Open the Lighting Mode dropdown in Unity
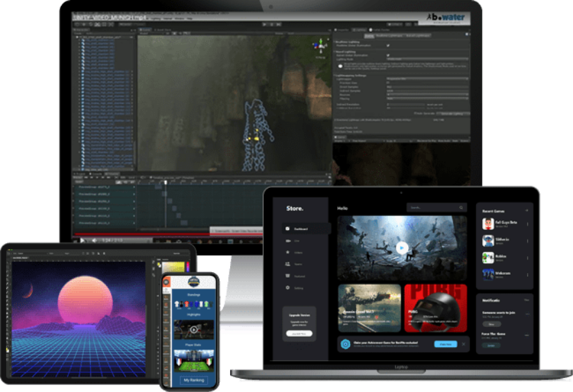573x392 pixels. point(427,59)
